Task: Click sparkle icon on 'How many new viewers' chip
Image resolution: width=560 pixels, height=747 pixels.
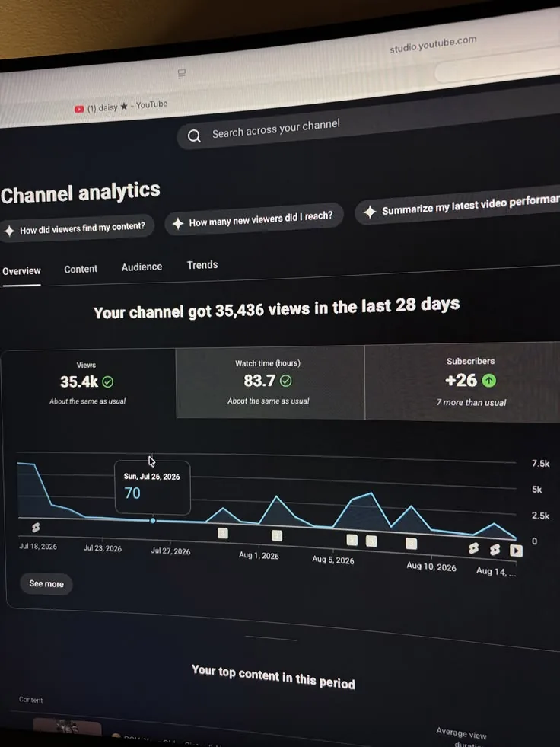Action: point(178,223)
